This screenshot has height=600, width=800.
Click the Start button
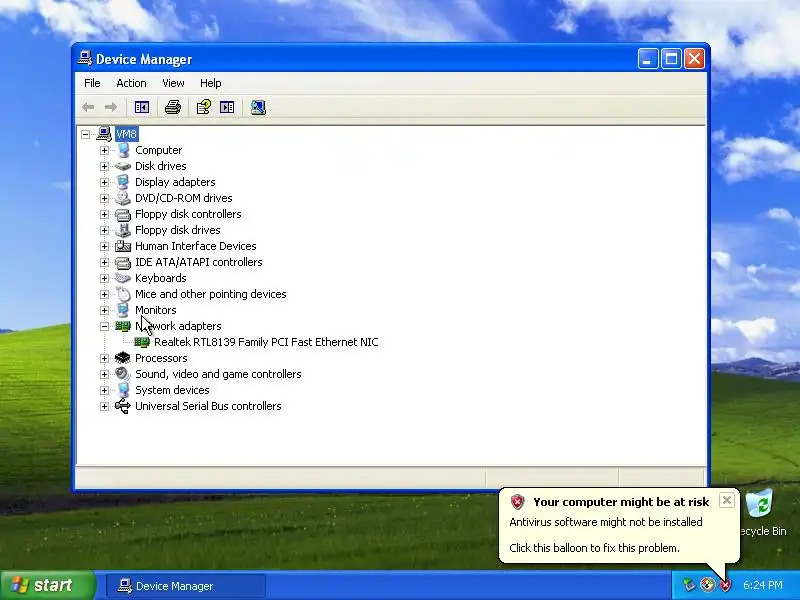coord(48,585)
